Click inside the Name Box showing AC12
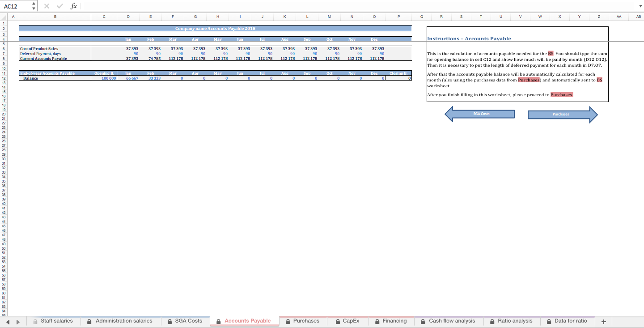 point(16,6)
